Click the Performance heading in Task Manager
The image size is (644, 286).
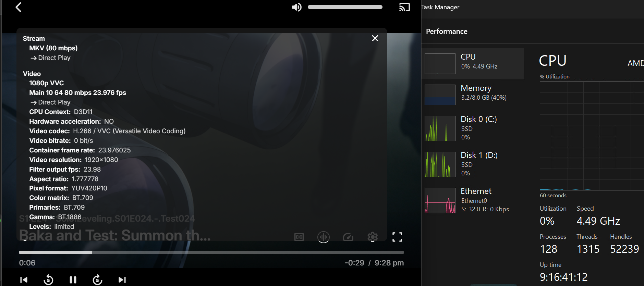click(x=447, y=32)
